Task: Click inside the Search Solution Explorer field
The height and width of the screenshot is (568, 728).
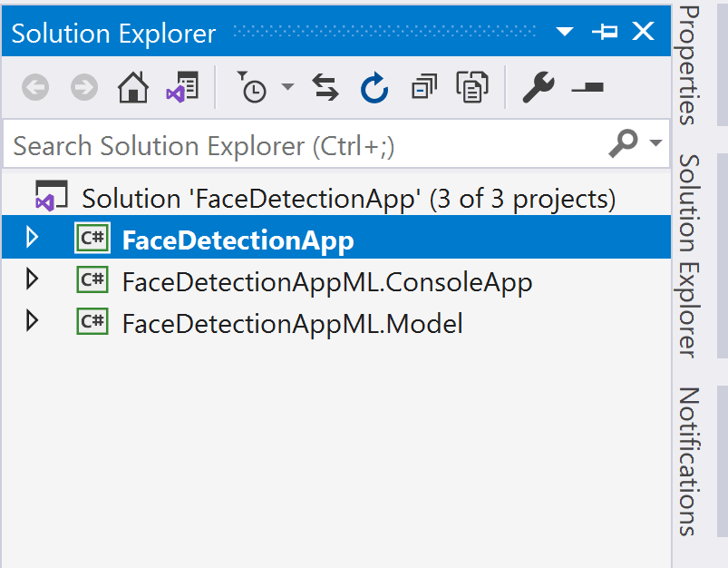Action: 272,143
